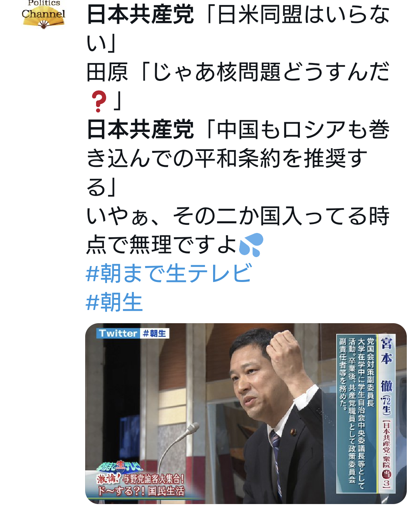Click the blue sweat droplets emoji

[251, 245]
